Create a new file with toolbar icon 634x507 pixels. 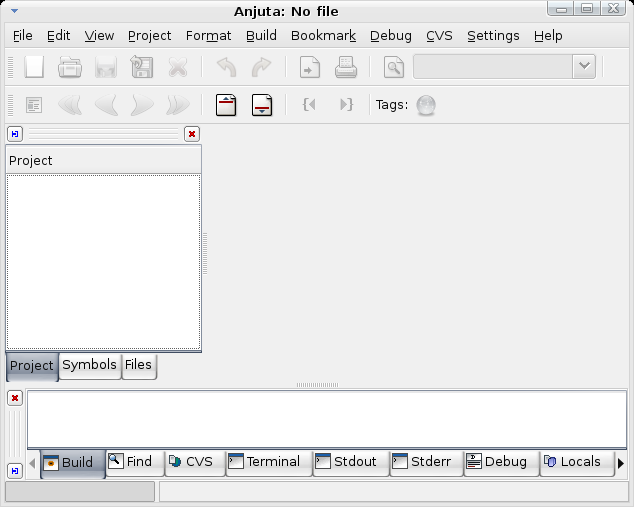34,67
